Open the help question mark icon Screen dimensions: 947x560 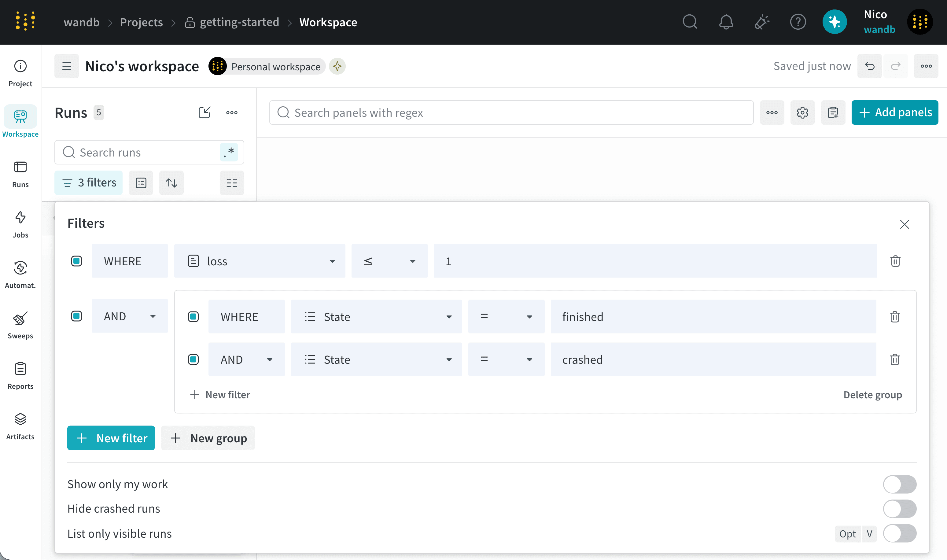(x=798, y=22)
